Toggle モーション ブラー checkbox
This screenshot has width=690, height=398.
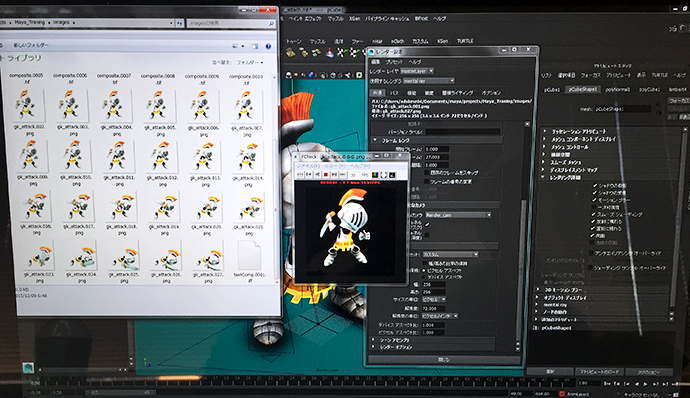pyautogui.click(x=595, y=200)
